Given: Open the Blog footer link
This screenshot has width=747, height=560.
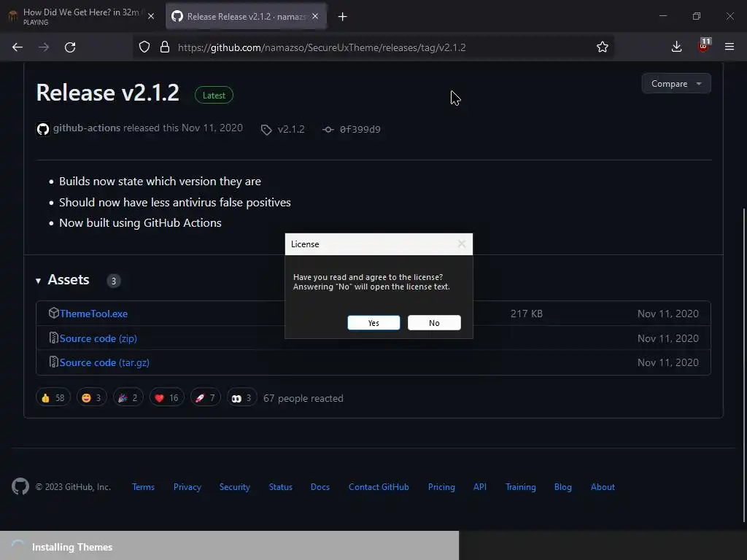Looking at the screenshot, I should (562, 487).
